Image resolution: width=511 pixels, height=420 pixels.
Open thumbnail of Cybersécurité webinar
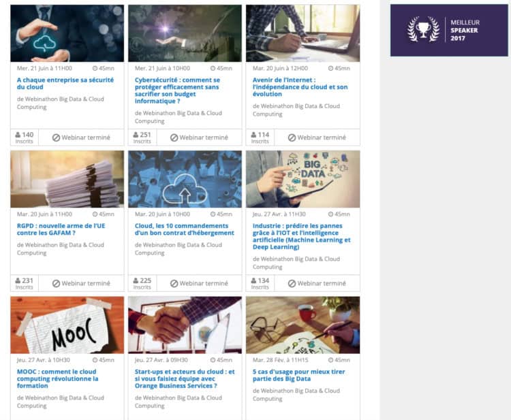click(185, 33)
